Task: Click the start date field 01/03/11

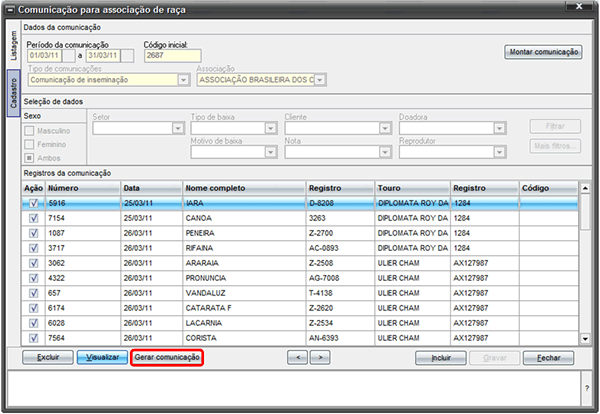Action: click(44, 55)
